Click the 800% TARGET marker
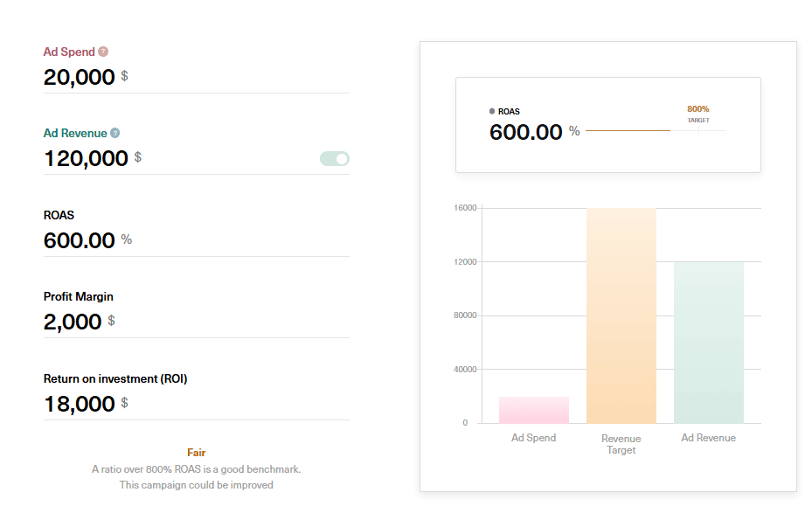 [698, 114]
